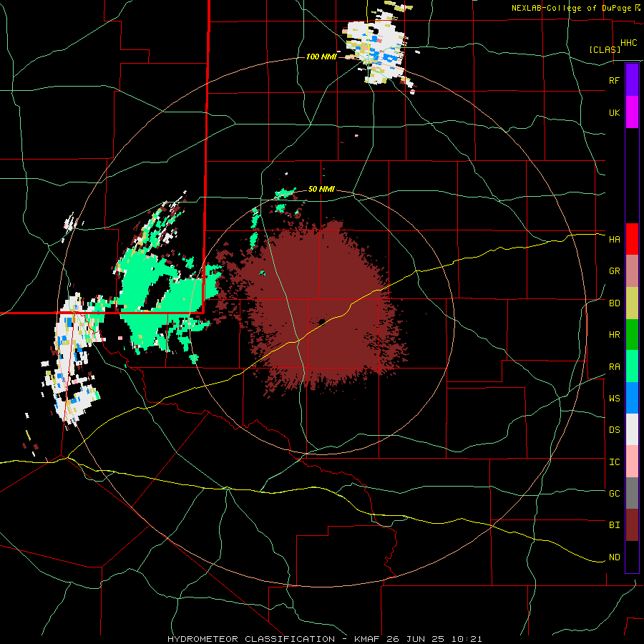Click the 'UK' legend label
This screenshot has height=644, width=644.
pyautogui.click(x=614, y=112)
